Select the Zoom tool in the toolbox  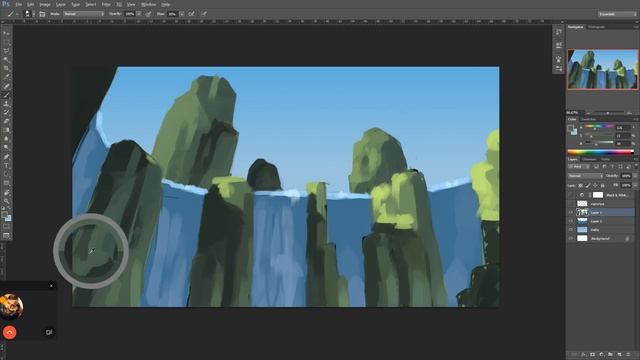coord(6,201)
